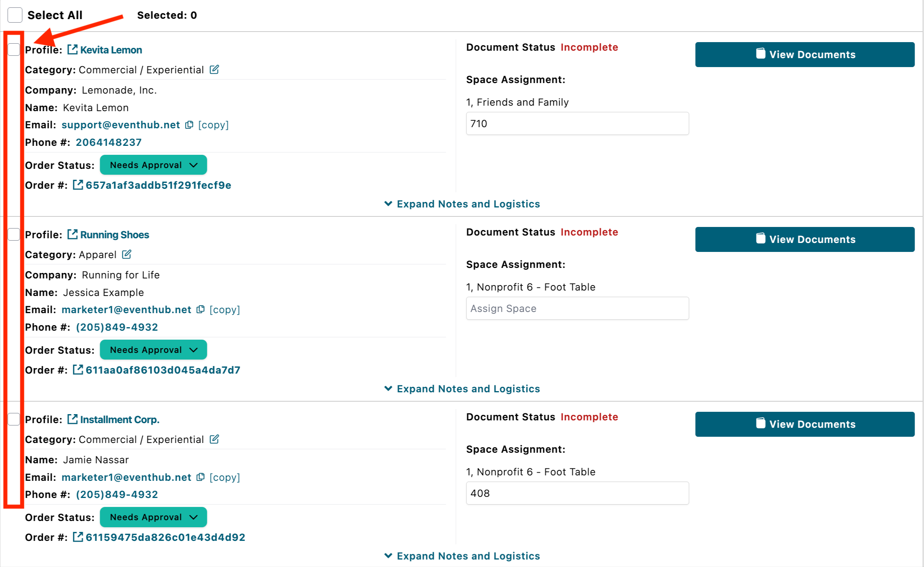Click edit icon next to Apparel category

(127, 255)
